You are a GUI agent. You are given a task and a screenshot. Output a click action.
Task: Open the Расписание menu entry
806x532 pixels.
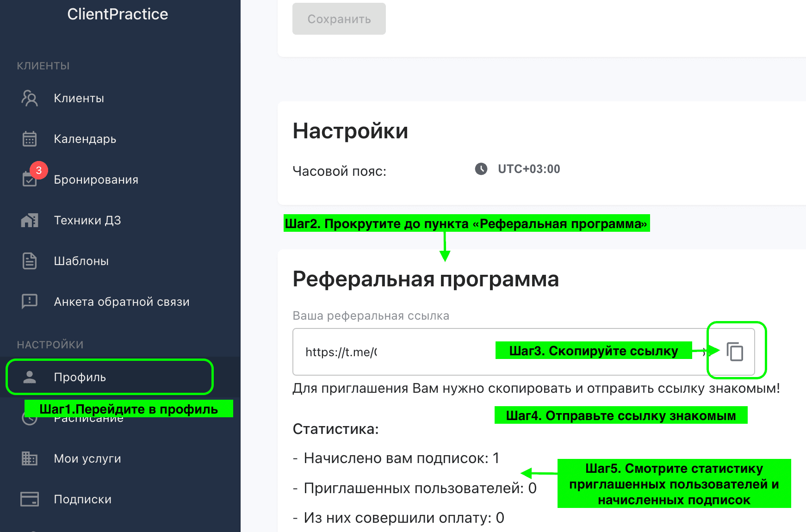coord(88,418)
